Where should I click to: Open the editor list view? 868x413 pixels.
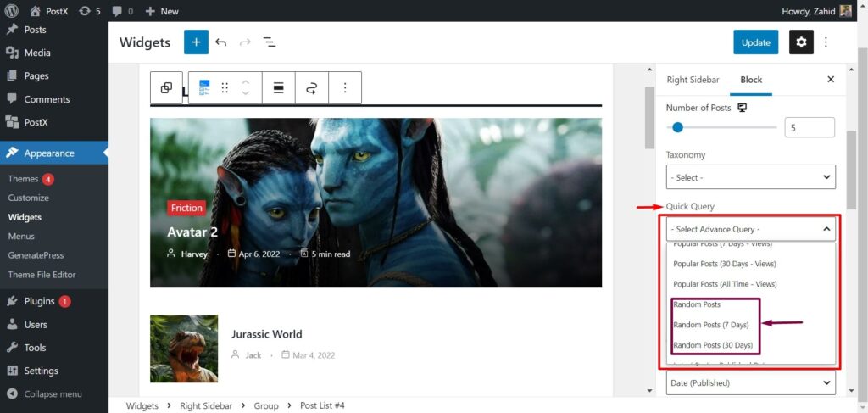click(270, 42)
